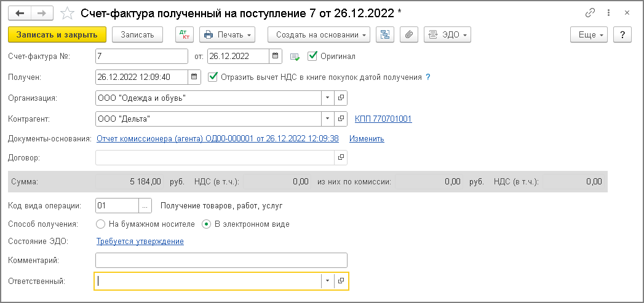Click into the Комментарий text field

tap(221, 261)
